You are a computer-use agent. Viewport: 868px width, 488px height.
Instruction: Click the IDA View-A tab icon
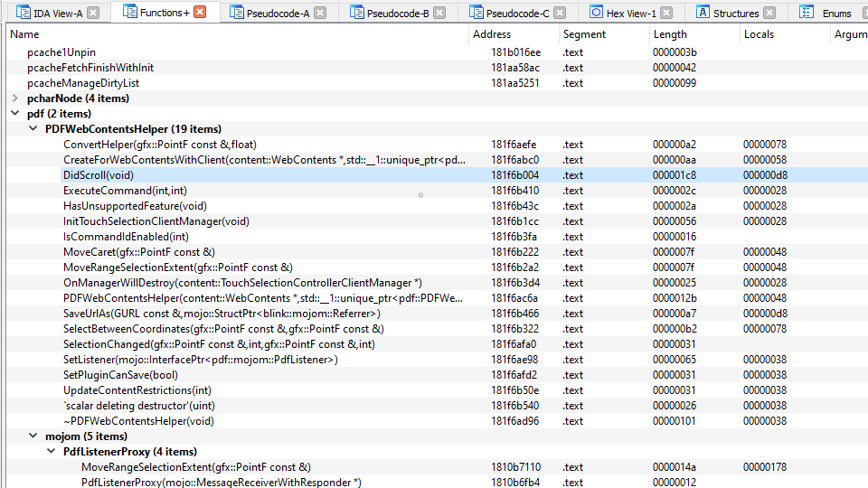24,12
